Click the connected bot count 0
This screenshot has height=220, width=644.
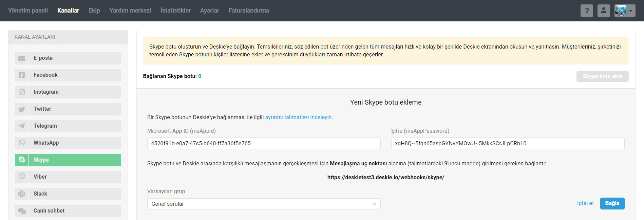click(x=200, y=76)
